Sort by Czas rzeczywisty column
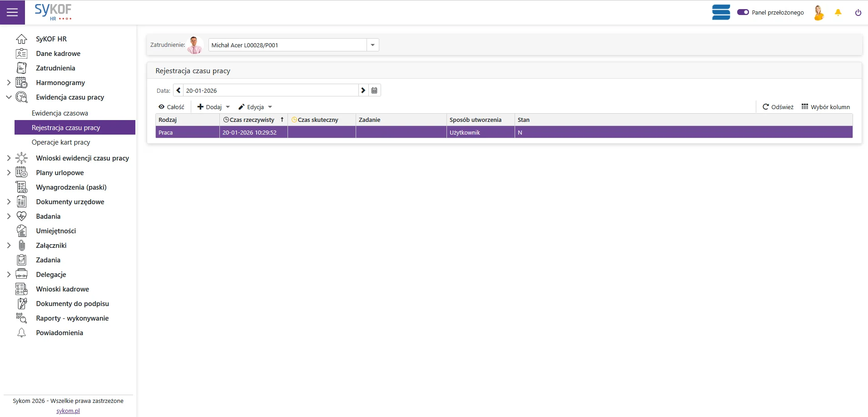868x417 pixels. tap(253, 120)
